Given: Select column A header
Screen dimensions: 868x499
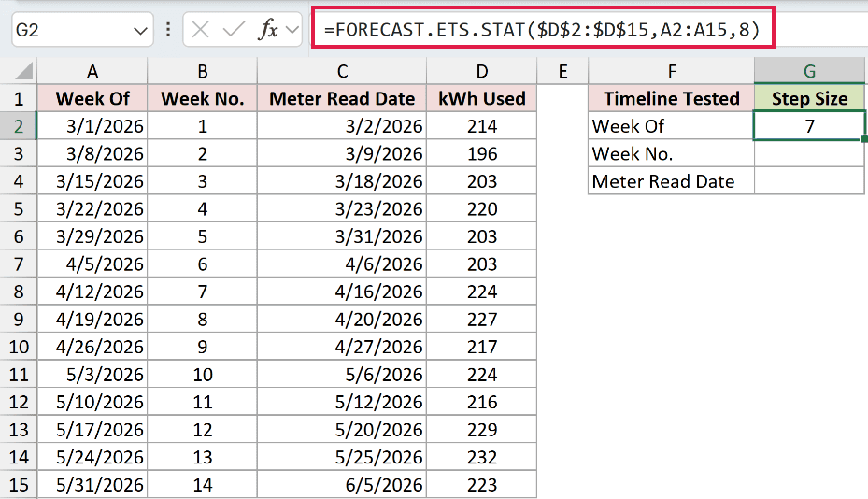Looking at the screenshot, I should 92,71.
